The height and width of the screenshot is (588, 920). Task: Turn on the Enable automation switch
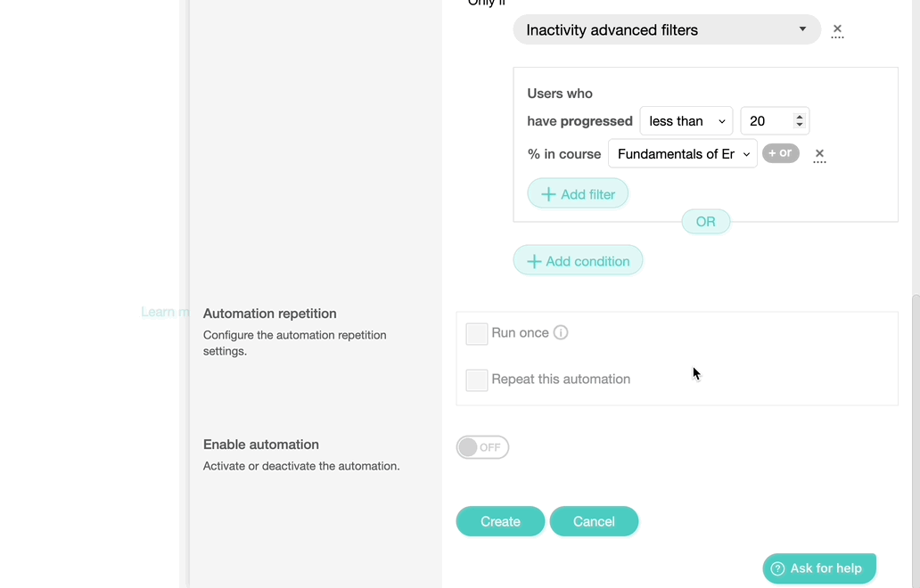(x=482, y=447)
